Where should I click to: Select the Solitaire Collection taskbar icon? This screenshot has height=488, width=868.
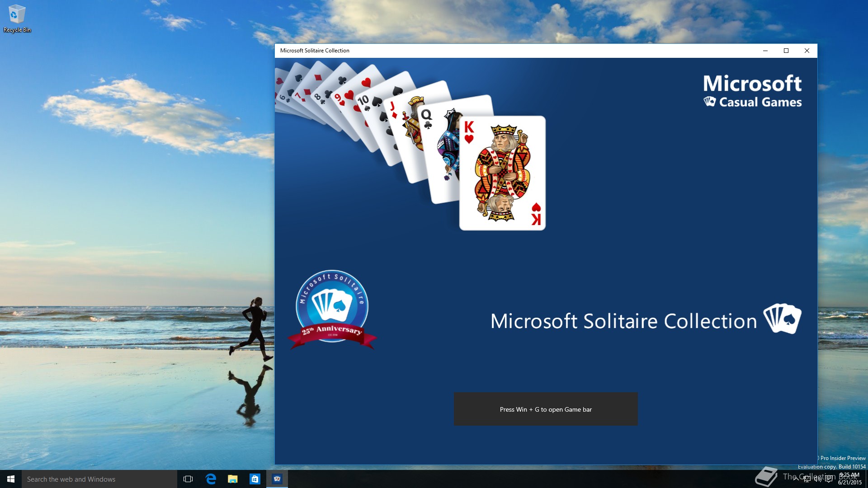click(277, 479)
